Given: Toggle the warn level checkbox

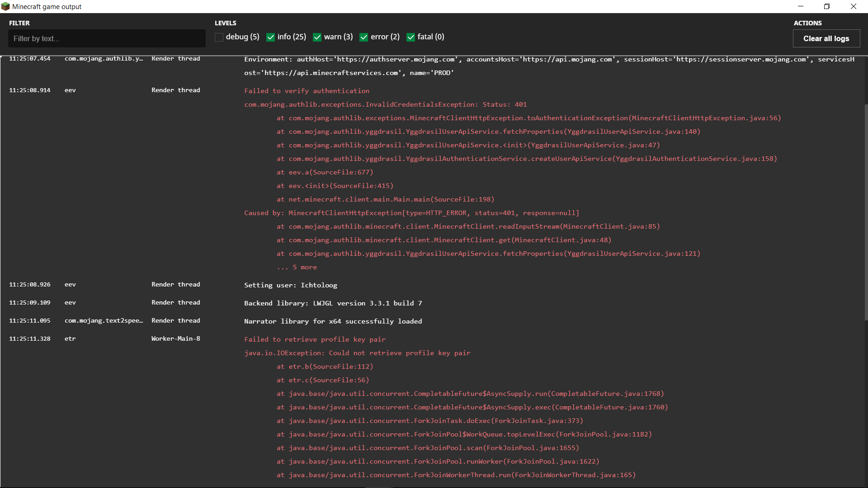Looking at the screenshot, I should tap(317, 37).
